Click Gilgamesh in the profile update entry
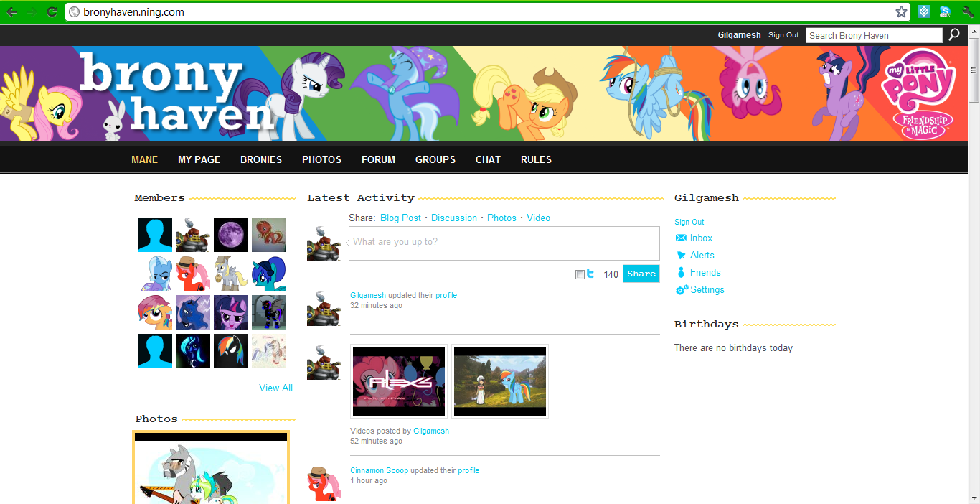 pyautogui.click(x=368, y=295)
